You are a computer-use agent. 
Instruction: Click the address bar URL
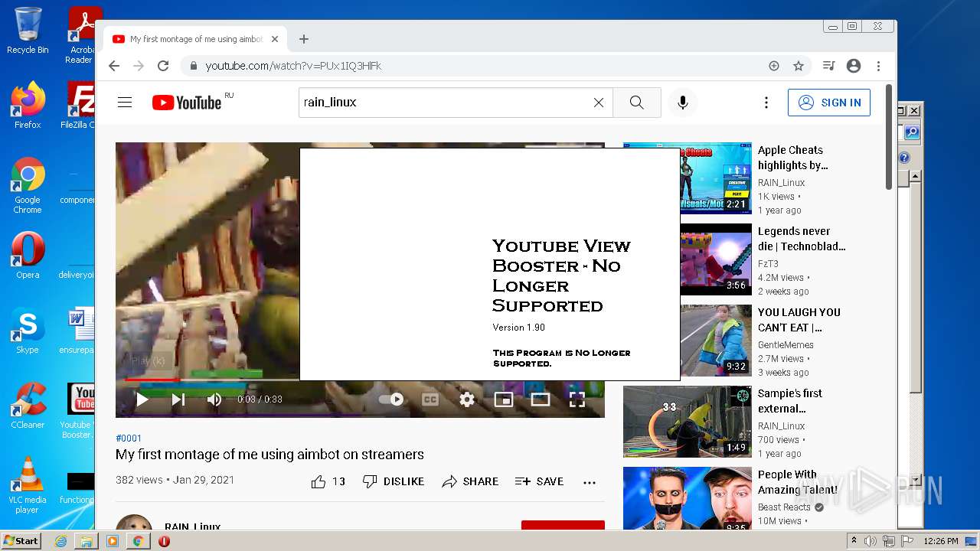coord(293,66)
